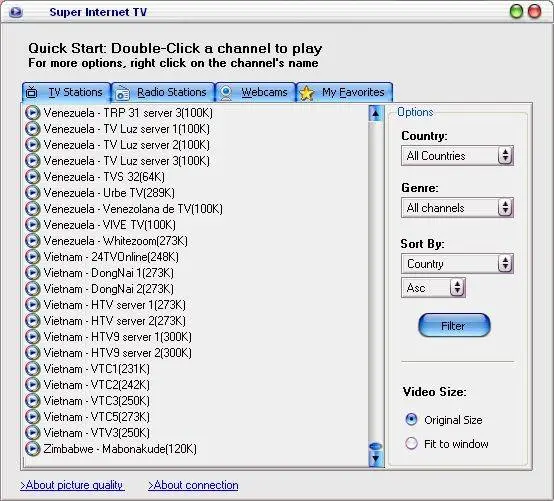Viewport: 554px width, 501px height.
Task: Select channel text Vietnam - VTC1(231K)
Action: pos(96,369)
